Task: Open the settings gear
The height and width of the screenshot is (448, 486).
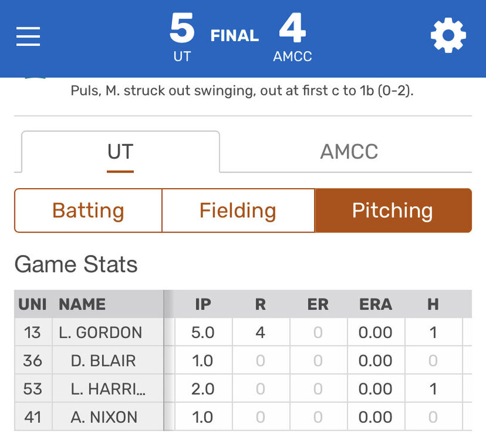Action: tap(448, 36)
